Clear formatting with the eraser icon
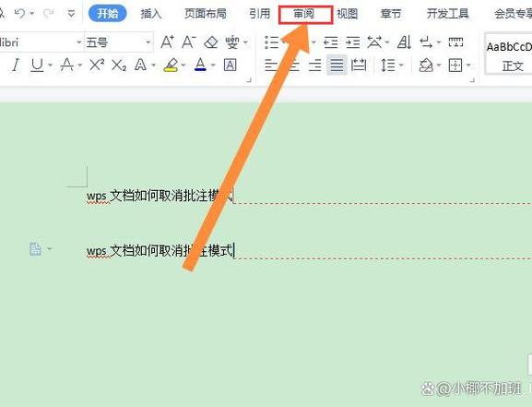The height and width of the screenshot is (407, 532). tap(211, 42)
